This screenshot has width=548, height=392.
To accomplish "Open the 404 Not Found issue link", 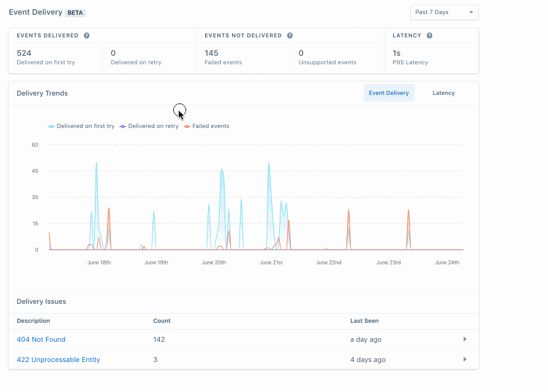I will [40, 339].
